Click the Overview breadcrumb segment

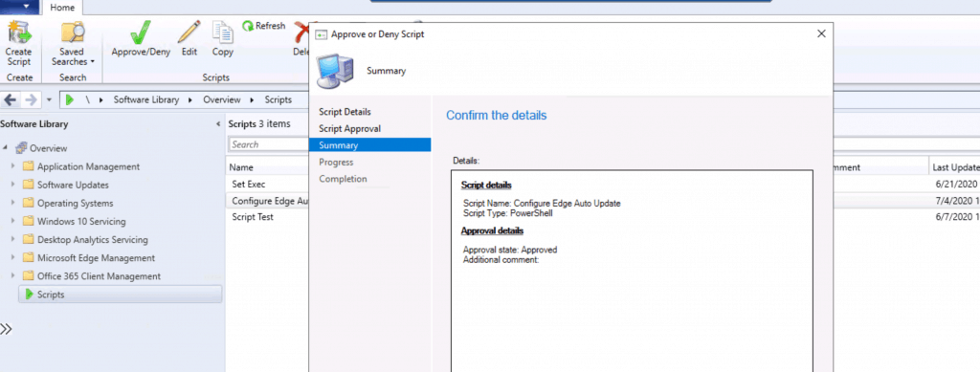click(x=221, y=99)
